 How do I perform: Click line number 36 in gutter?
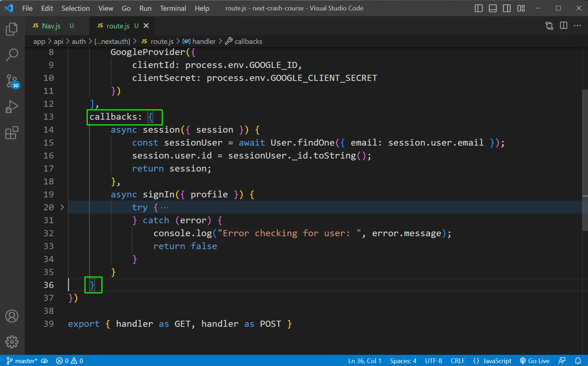(49, 285)
